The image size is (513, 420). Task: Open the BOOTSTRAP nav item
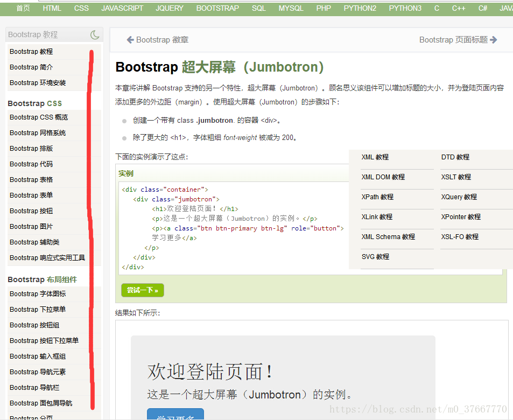pos(217,8)
